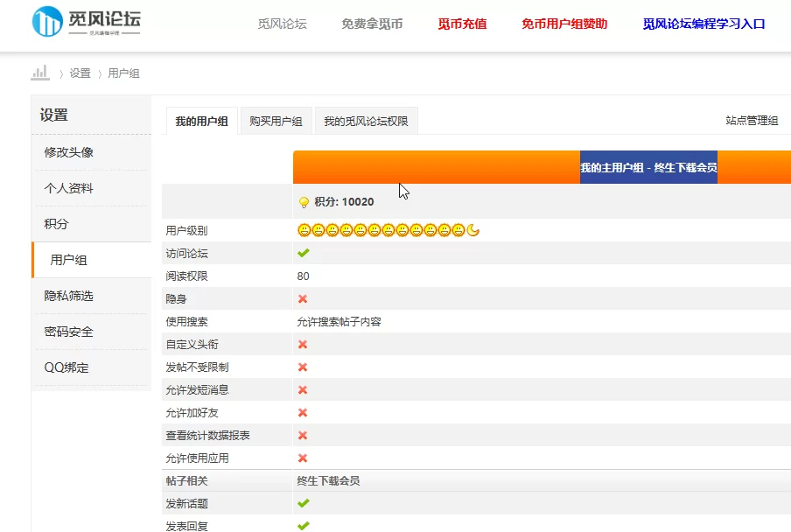
Task: Switch to the 购买用户组 tab
Action: click(x=276, y=121)
